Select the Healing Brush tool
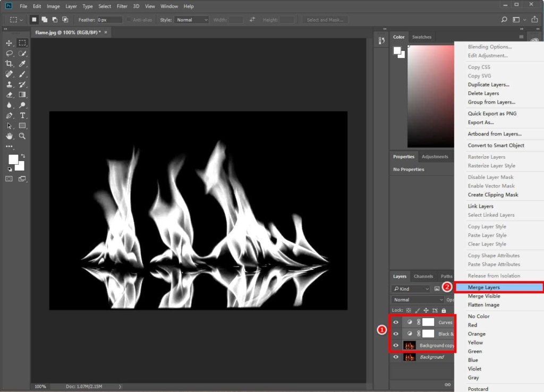Viewport: 544px width, 392px height. coord(9,74)
